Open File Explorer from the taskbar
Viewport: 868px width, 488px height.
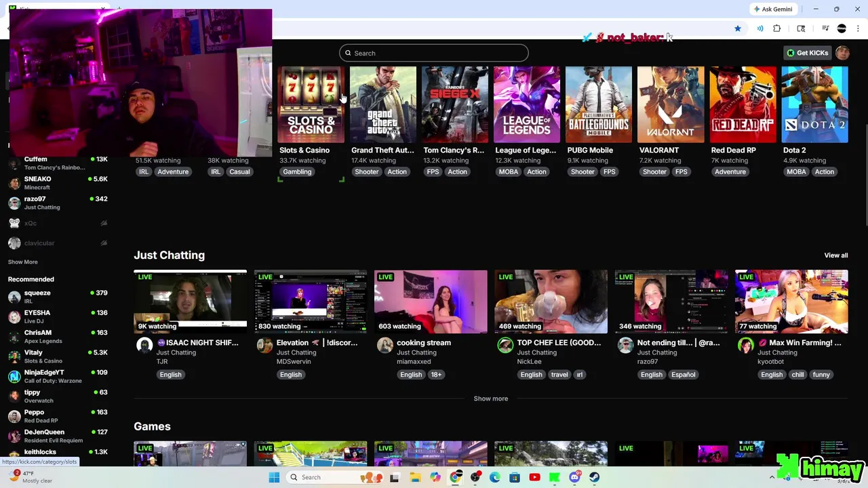415,477
